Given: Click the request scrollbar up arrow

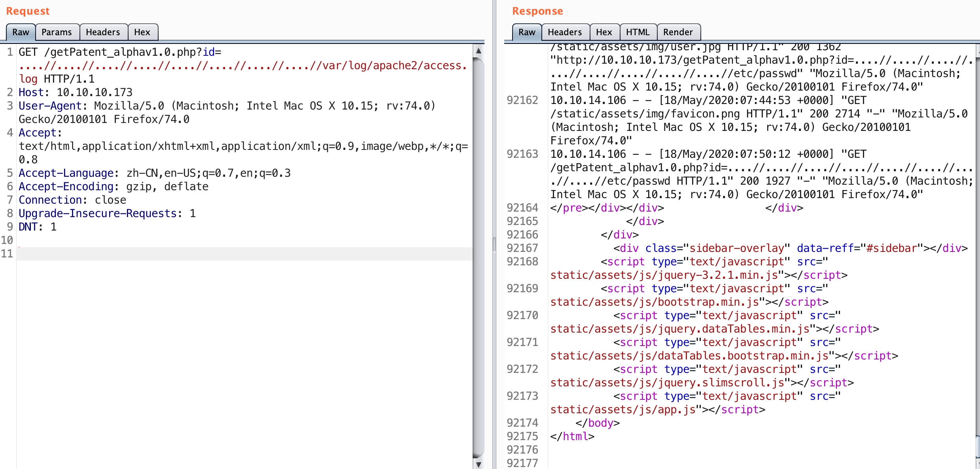Looking at the screenshot, I should [x=479, y=51].
